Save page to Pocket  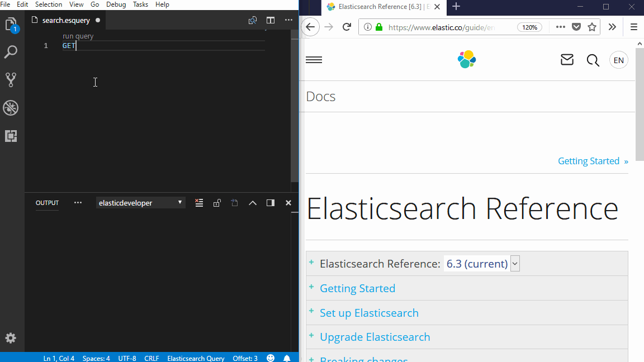point(576,27)
